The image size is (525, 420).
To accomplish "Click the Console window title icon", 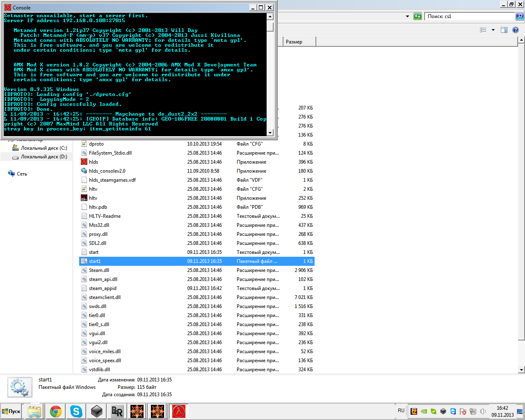I will (8, 7).
